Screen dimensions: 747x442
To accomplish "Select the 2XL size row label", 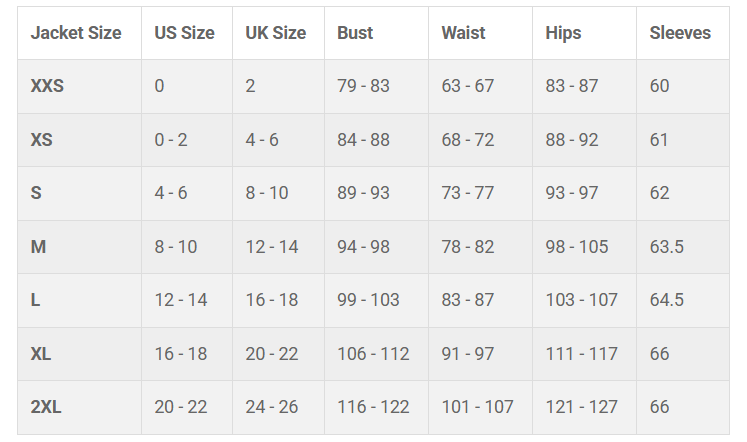I will pyautogui.click(x=46, y=407).
